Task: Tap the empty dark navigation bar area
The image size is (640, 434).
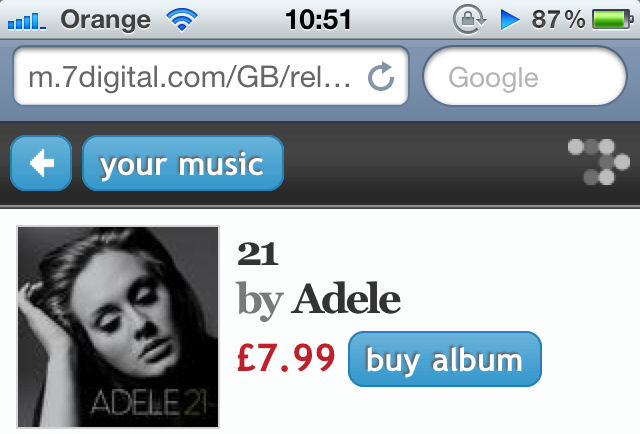Action: [x=424, y=163]
